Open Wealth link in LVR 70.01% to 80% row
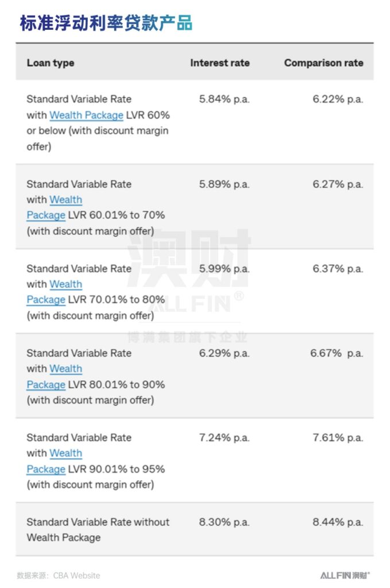 tap(65, 284)
